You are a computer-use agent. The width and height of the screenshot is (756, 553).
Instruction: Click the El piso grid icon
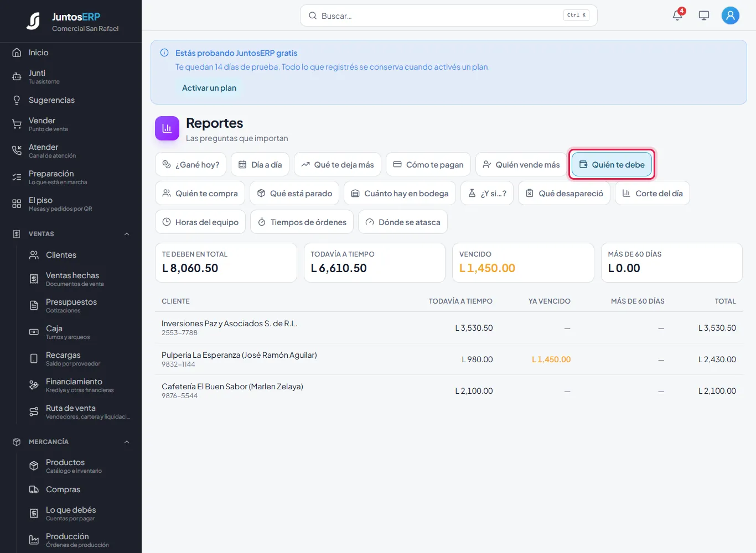[x=17, y=204]
